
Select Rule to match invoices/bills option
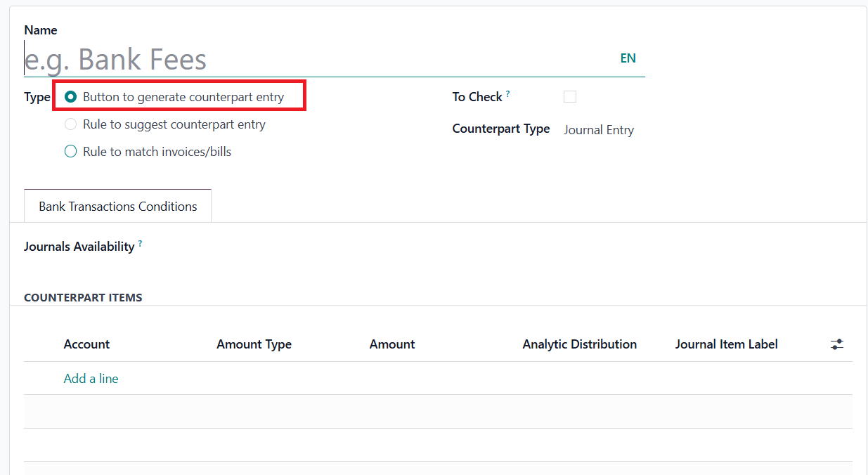[70, 151]
